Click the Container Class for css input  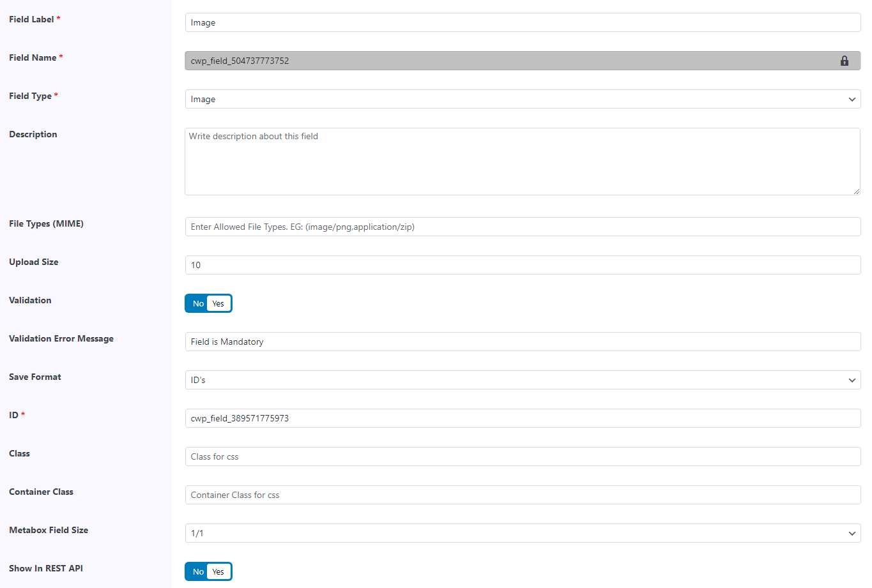point(523,495)
